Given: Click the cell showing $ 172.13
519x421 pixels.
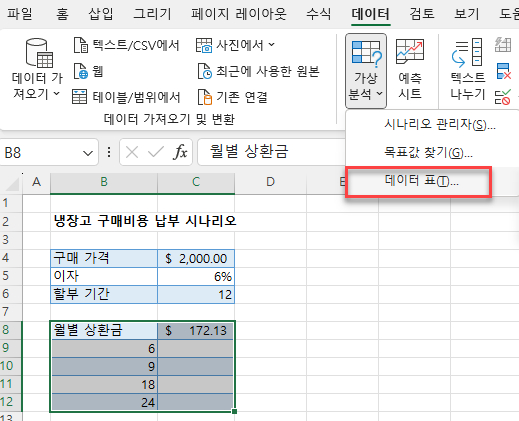Looking at the screenshot, I should click(x=196, y=330).
